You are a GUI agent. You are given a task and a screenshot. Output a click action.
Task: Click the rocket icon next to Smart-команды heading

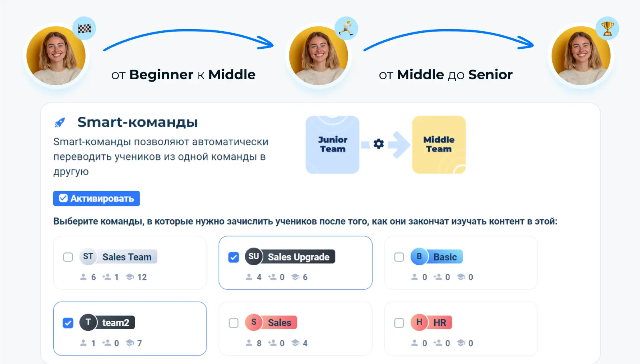tap(60, 122)
